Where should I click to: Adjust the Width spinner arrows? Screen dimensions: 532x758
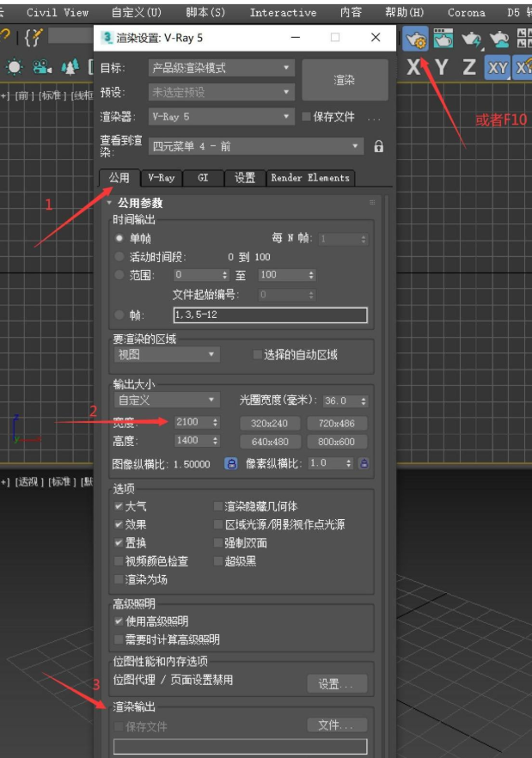215,423
